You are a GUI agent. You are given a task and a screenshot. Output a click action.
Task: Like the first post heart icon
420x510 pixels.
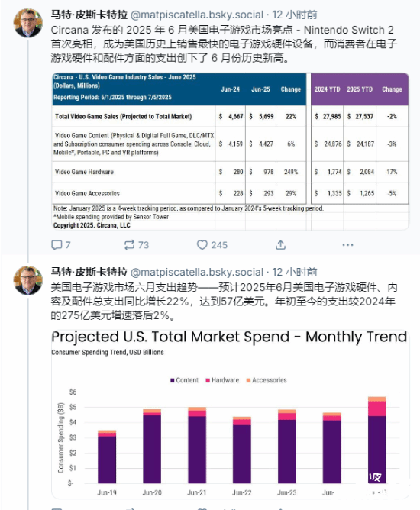pyautogui.click(x=202, y=245)
